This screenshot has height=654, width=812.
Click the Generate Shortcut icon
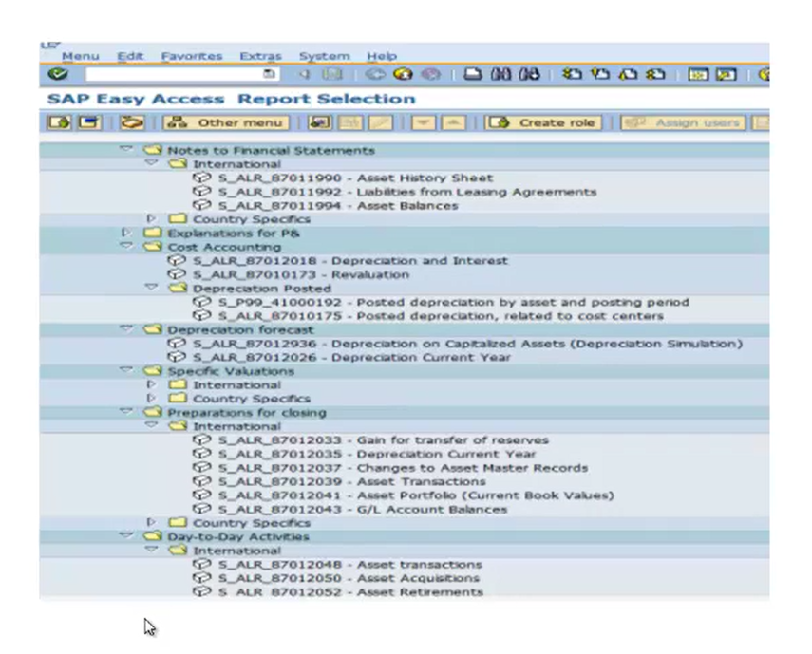point(726,74)
